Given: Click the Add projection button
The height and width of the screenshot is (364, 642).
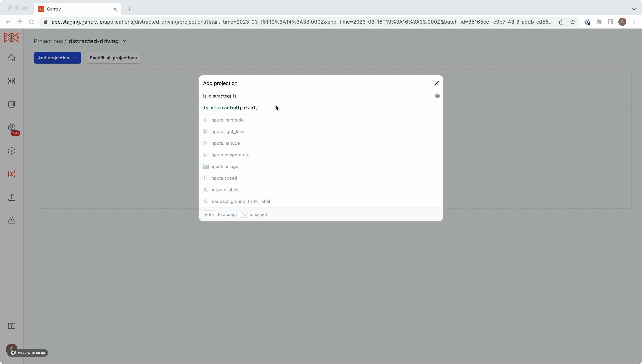Looking at the screenshot, I should 57,58.
